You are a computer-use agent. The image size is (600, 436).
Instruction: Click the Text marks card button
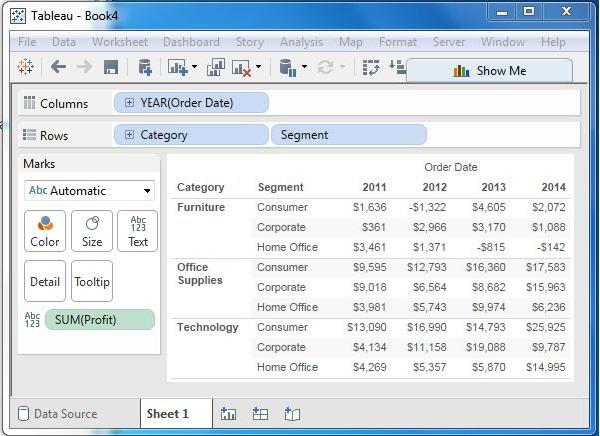click(x=138, y=231)
